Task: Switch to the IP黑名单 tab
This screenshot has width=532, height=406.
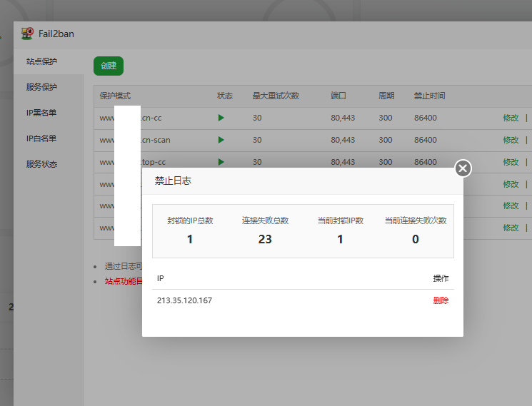Action: (49, 113)
